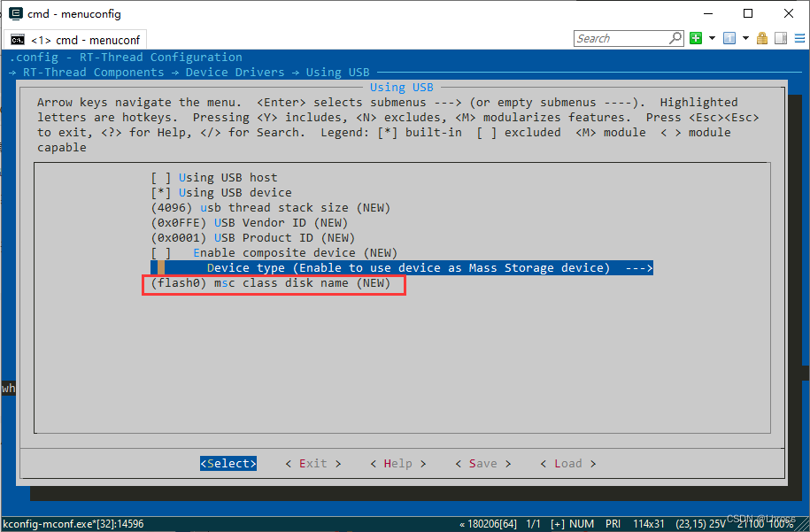Click the '[+]' status bar indicator
The width and height of the screenshot is (810, 532).
[x=558, y=524]
